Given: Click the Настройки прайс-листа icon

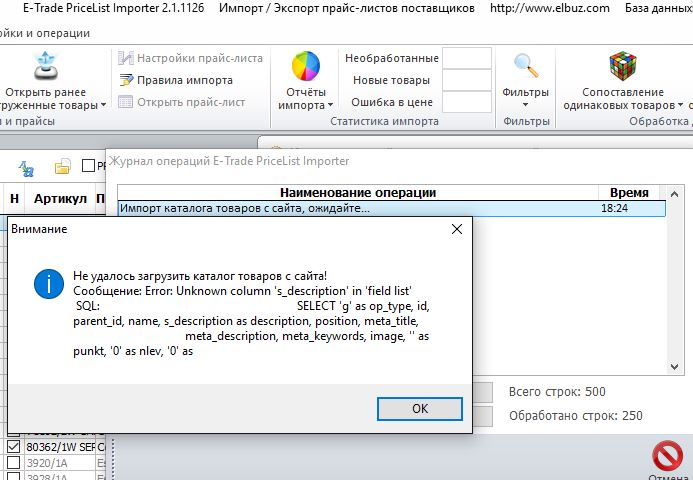Looking at the screenshot, I should [x=126, y=58].
